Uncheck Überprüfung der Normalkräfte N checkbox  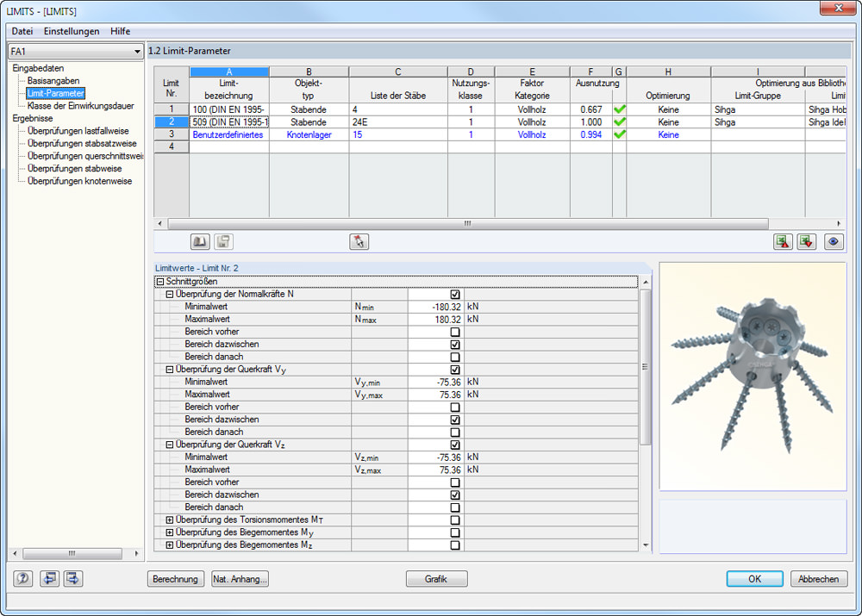[455, 295]
